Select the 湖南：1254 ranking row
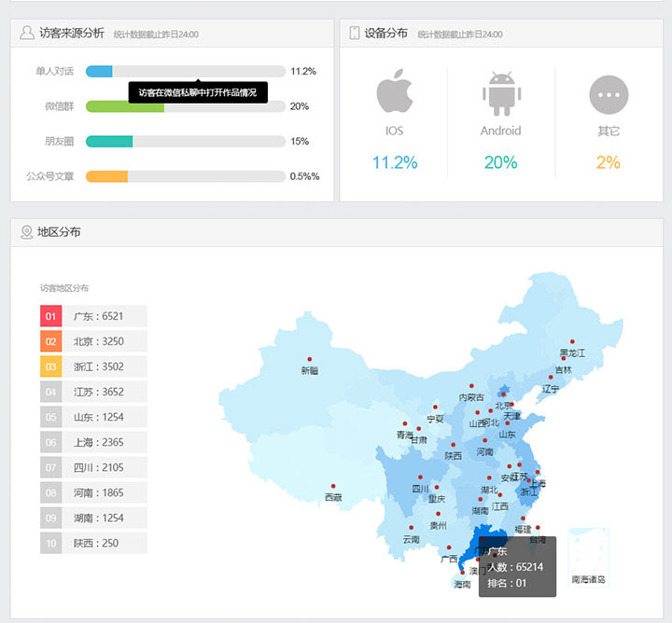 pos(93,519)
